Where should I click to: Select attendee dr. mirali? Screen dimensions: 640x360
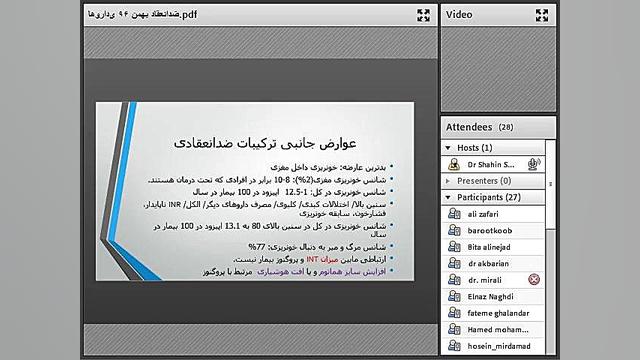(x=493, y=280)
